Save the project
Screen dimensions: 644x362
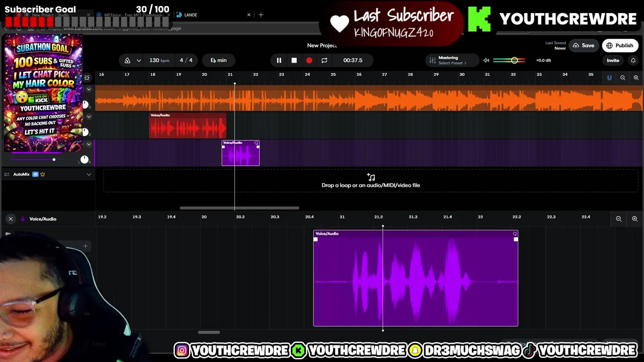[x=583, y=46]
